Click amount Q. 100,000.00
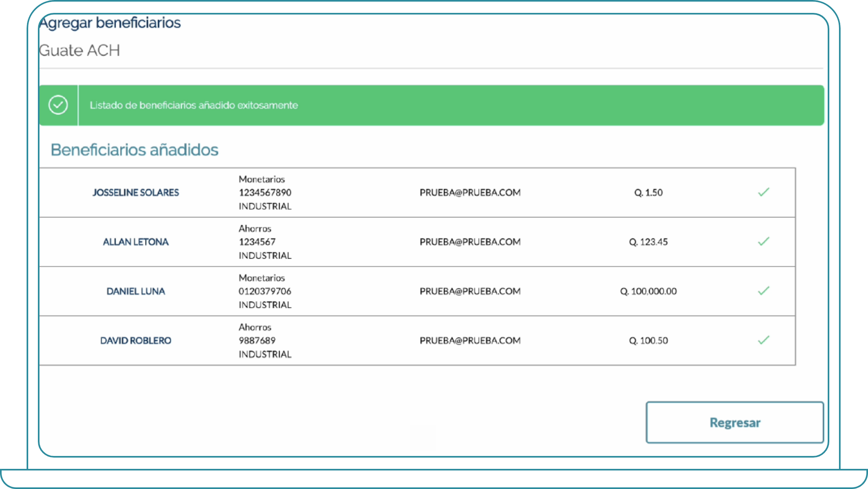This screenshot has width=868, height=489. [x=648, y=291]
